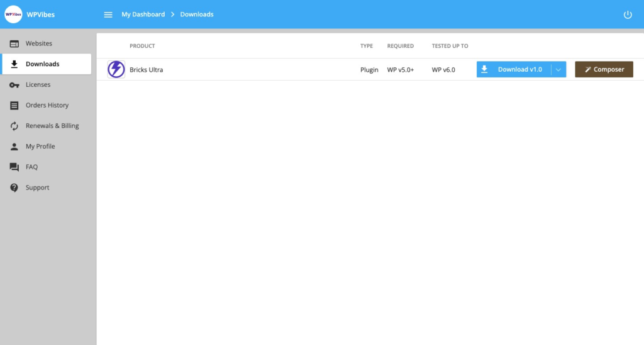Select Downloads in the sidebar
Screen dimensions: 644x345
tap(47, 64)
